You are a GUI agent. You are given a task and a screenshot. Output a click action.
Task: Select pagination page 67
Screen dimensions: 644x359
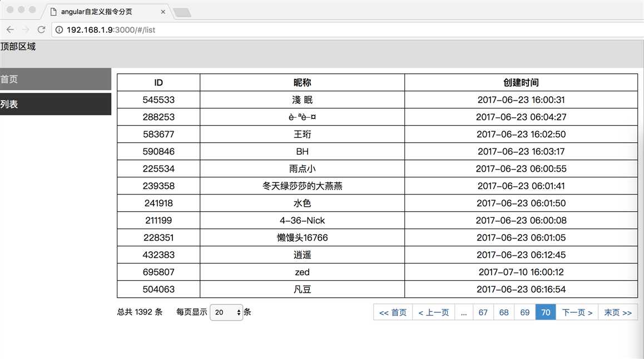click(483, 312)
